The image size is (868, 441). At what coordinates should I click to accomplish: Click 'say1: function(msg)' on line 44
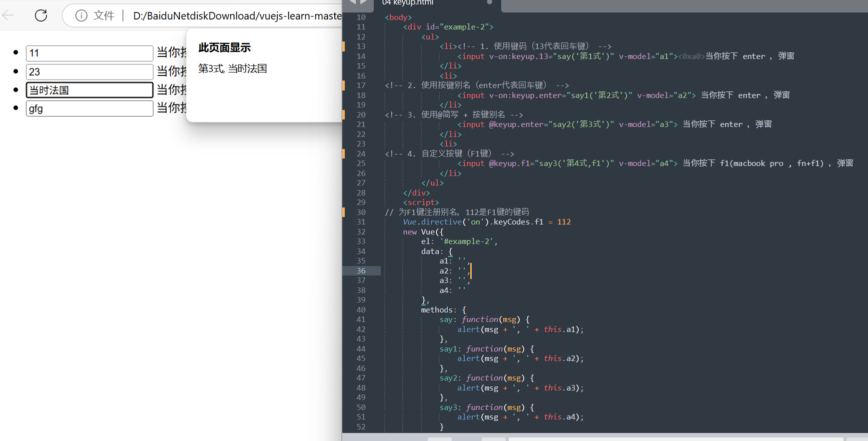tap(482, 349)
